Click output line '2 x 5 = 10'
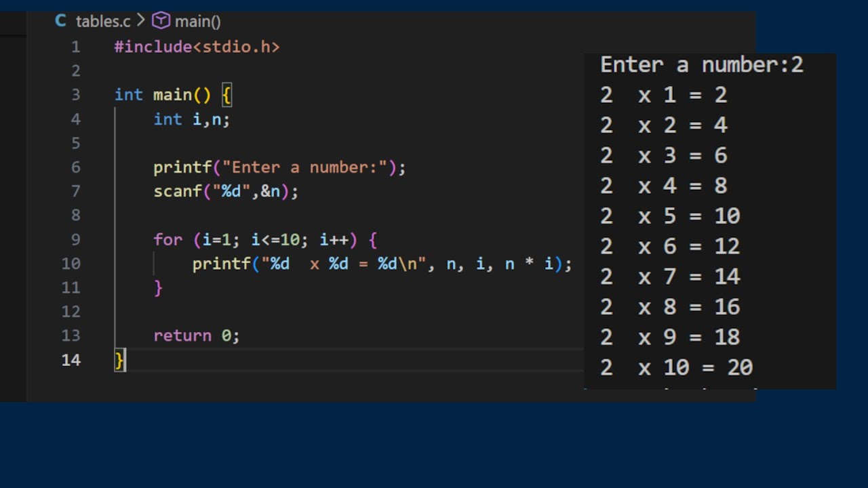 (670, 216)
